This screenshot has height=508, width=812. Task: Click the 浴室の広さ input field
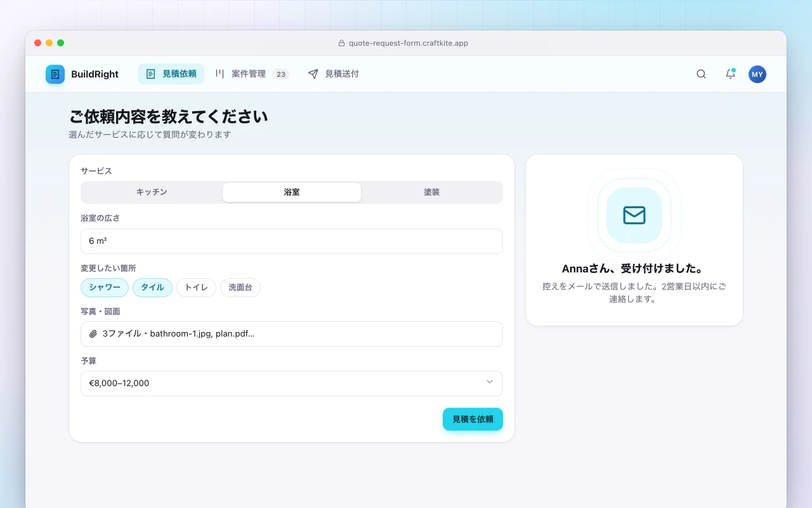coord(292,241)
